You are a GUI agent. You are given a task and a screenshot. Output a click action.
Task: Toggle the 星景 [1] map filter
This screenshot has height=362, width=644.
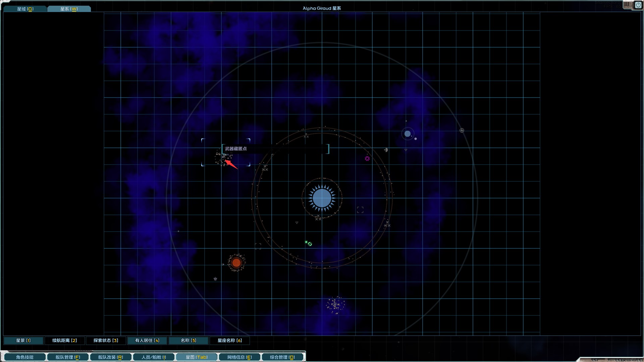23,341
